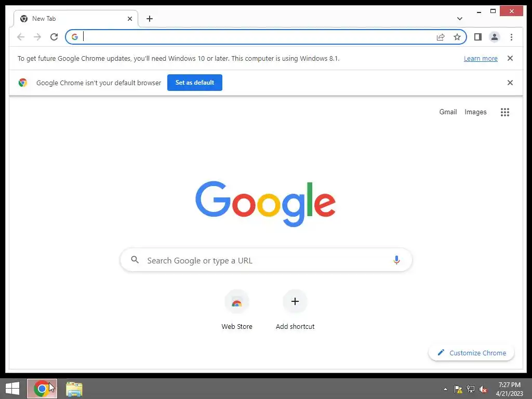The height and width of the screenshot is (399, 532).
Task: Open the share this page icon
Action: pos(441,37)
